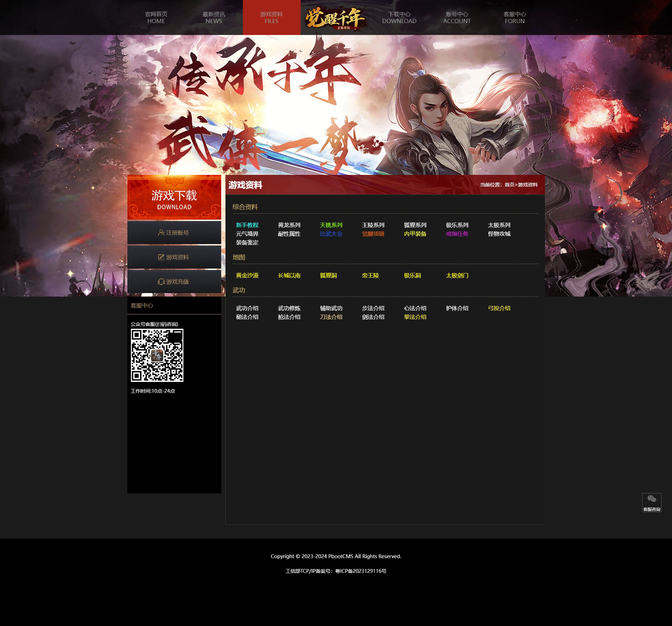Open the 黄金沙漠 map link

click(x=247, y=276)
